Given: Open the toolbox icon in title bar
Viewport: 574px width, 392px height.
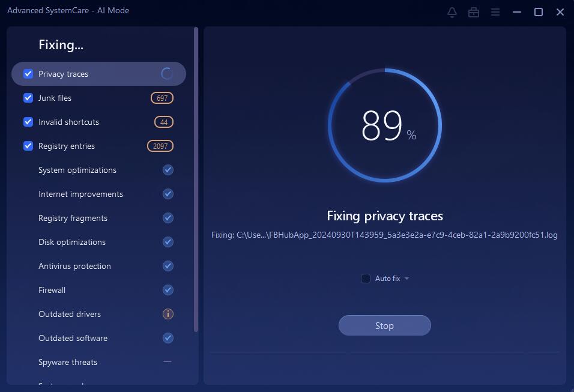Looking at the screenshot, I should point(474,12).
